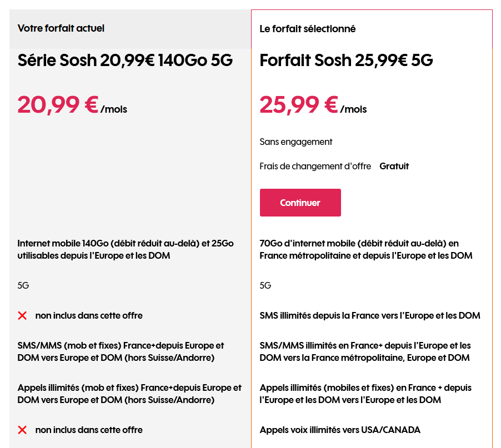The height and width of the screenshot is (448, 501).
Task: Select the 'Le forfait sélectionné' header
Action: [308, 29]
